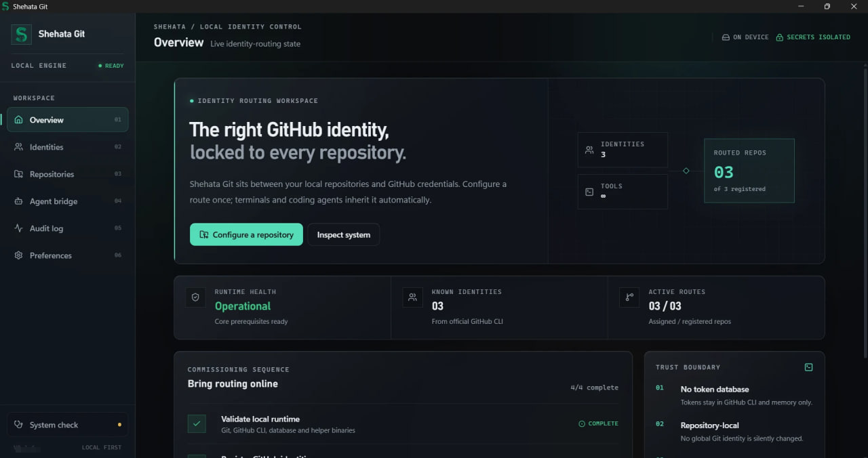
Task: Click the Identities people icon in sidebar
Action: pos(18,147)
